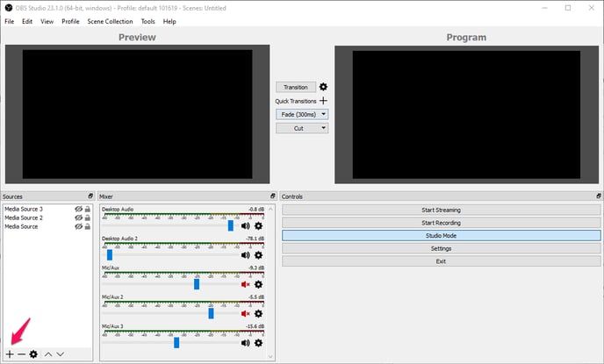Open the Scene Collection menu
Viewport: 604px width, 364px height.
(x=110, y=21)
